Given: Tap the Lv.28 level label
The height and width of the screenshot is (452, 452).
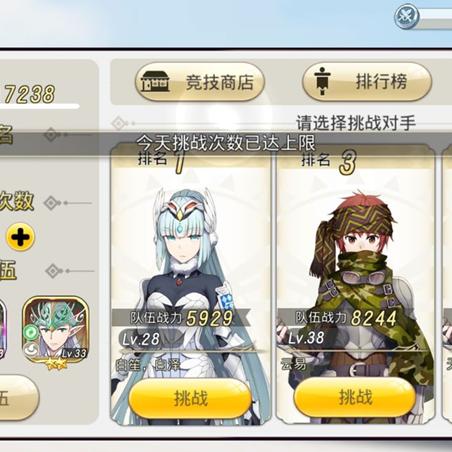Looking at the screenshot, I should (x=141, y=339).
